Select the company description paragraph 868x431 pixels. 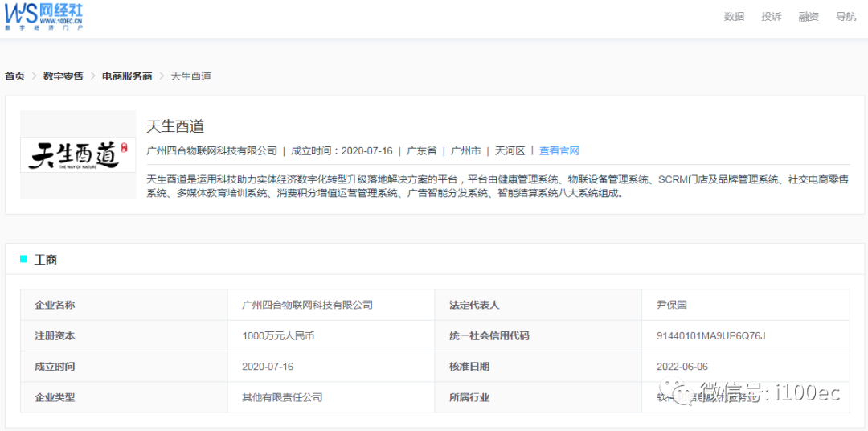pyautogui.click(x=497, y=187)
